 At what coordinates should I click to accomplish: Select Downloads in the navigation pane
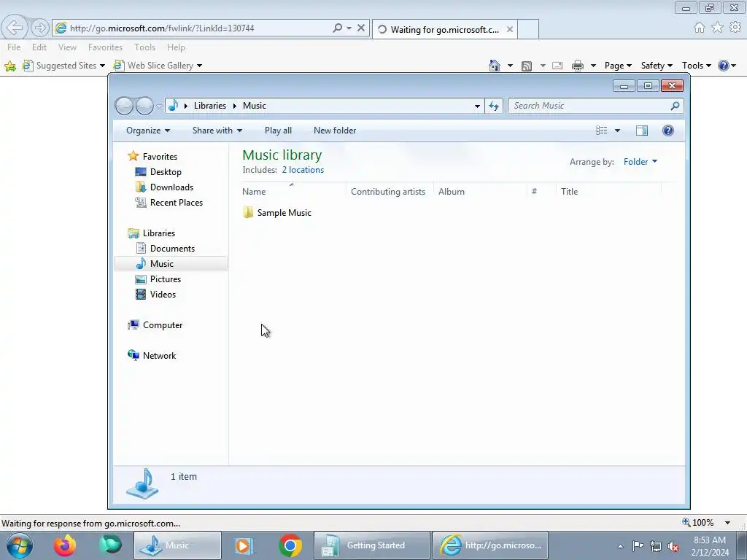[171, 187]
